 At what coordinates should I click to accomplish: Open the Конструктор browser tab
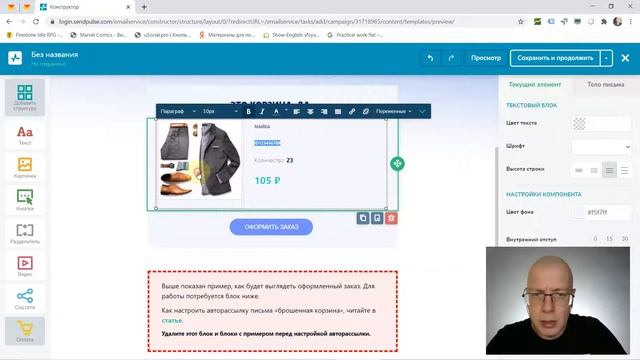[x=84, y=7]
